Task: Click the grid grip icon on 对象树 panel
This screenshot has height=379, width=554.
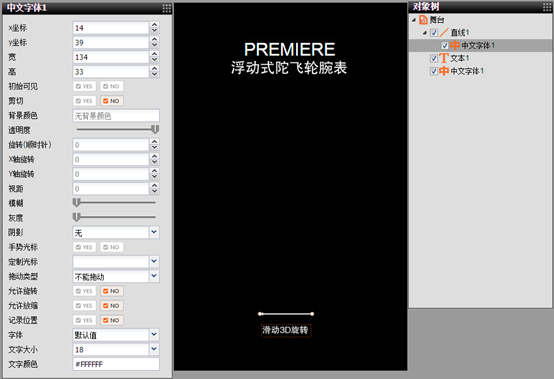Action: (x=547, y=7)
